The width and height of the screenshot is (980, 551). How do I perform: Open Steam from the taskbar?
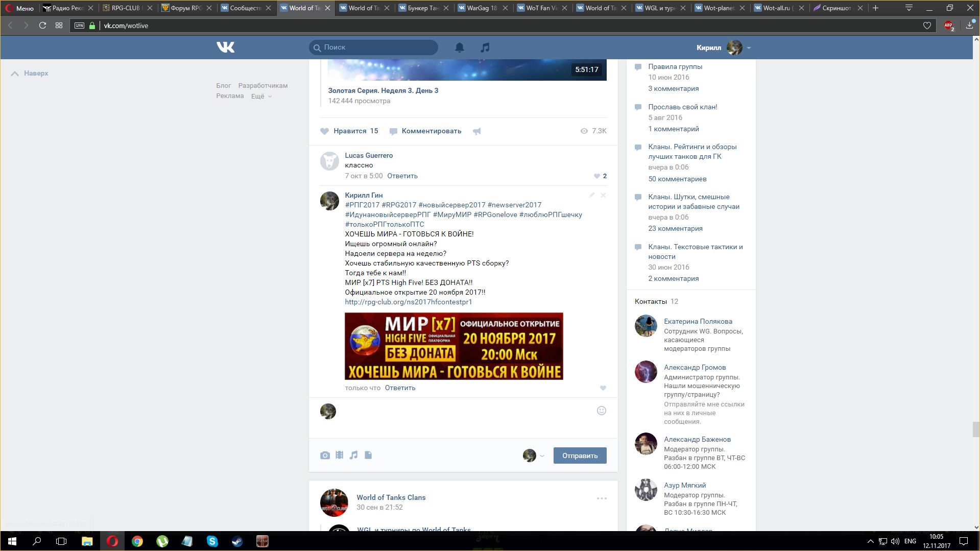click(237, 541)
